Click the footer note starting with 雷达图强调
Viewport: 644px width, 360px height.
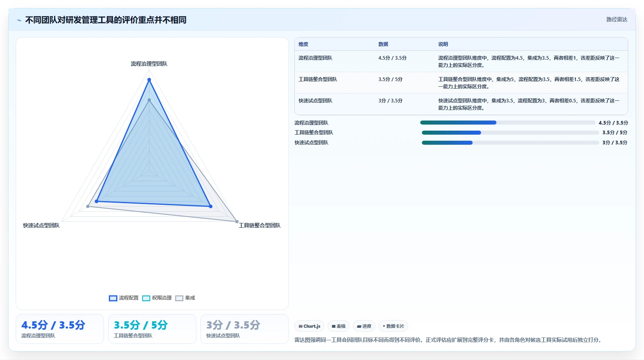coord(449,340)
